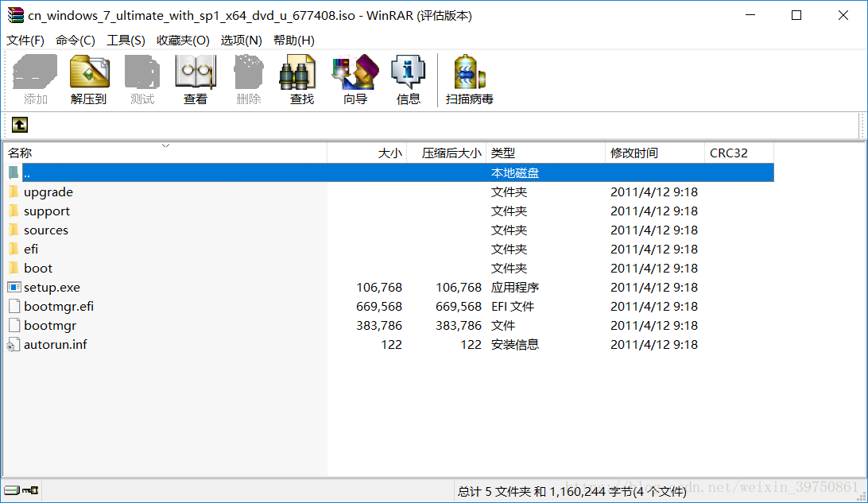Screen dimensions: 868x503
Task: Select the setup.exe file icon
Action: [14, 287]
